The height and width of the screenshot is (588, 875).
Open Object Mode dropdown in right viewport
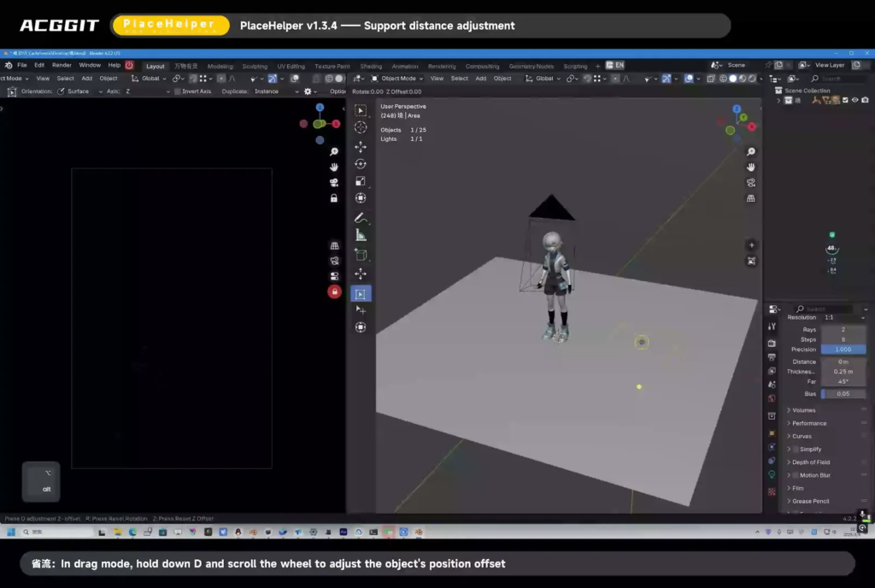[397, 79]
